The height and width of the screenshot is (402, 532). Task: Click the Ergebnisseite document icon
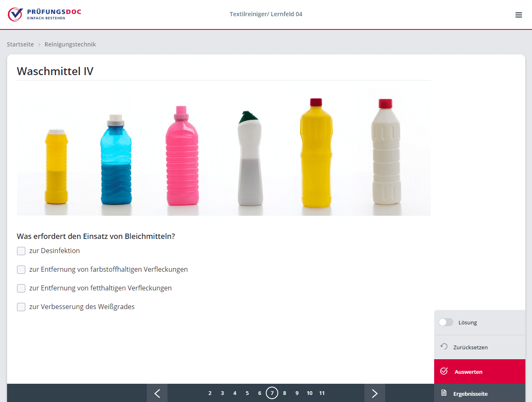[444, 393]
